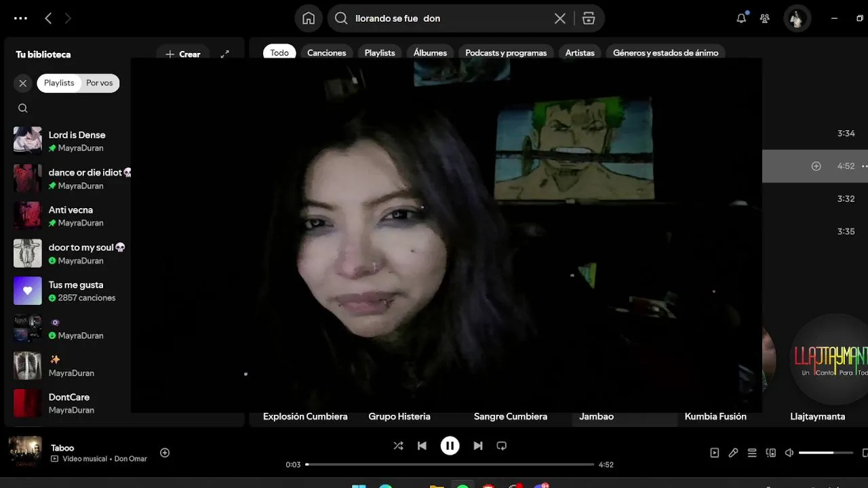This screenshot has width=868, height=488.
Task: Toggle the Playlists filter chip
Action: coord(59,83)
